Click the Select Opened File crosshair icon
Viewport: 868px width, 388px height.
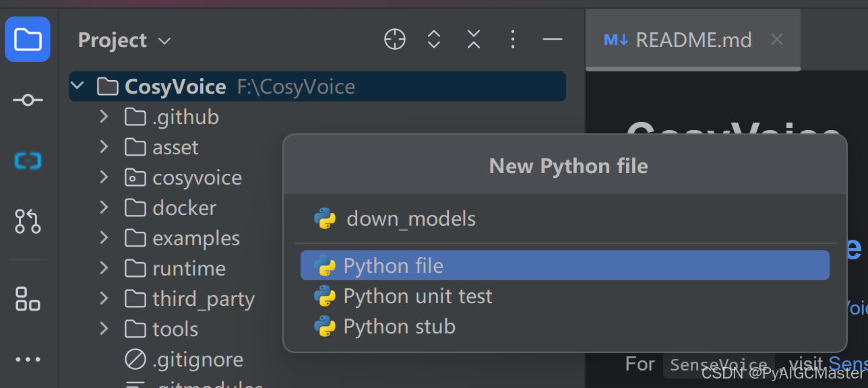(x=395, y=40)
